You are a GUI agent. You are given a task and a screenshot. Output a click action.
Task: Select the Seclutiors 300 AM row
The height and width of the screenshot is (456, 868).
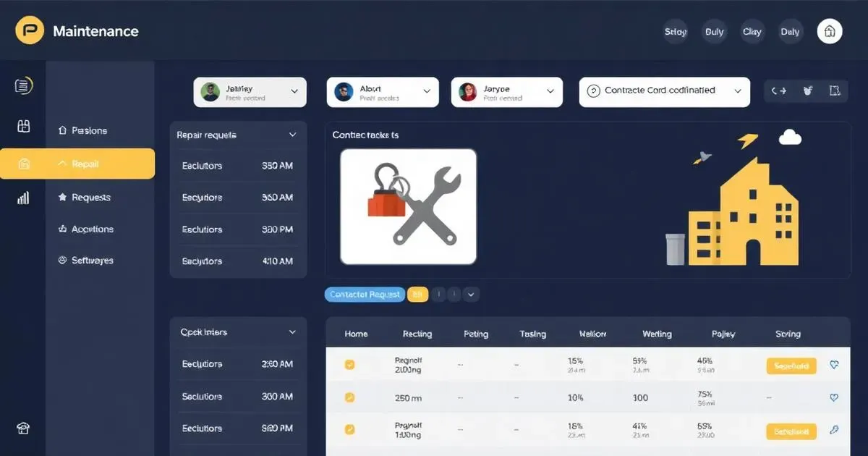238,397
